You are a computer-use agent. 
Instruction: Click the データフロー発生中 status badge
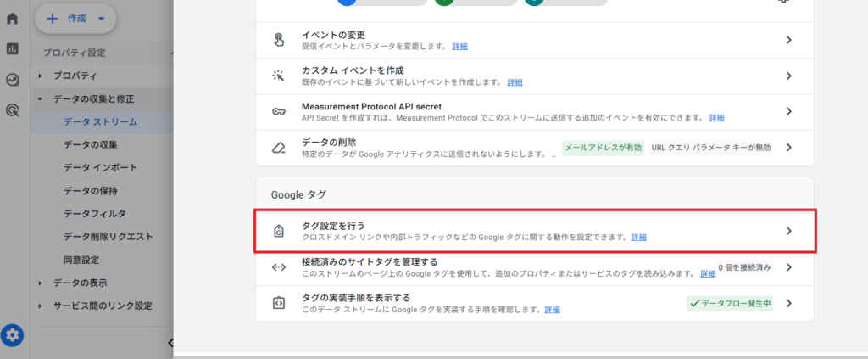coord(730,304)
